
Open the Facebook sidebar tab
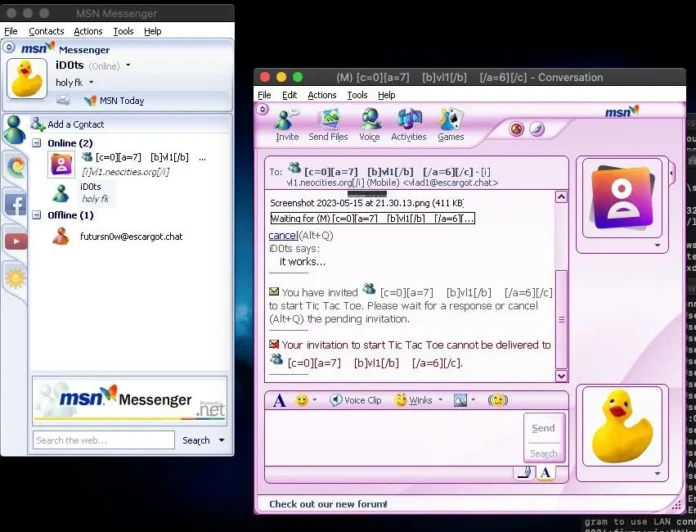pyautogui.click(x=15, y=205)
